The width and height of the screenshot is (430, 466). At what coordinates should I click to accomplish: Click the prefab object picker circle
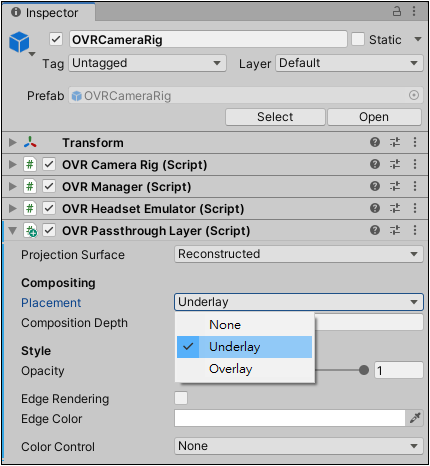tap(414, 96)
